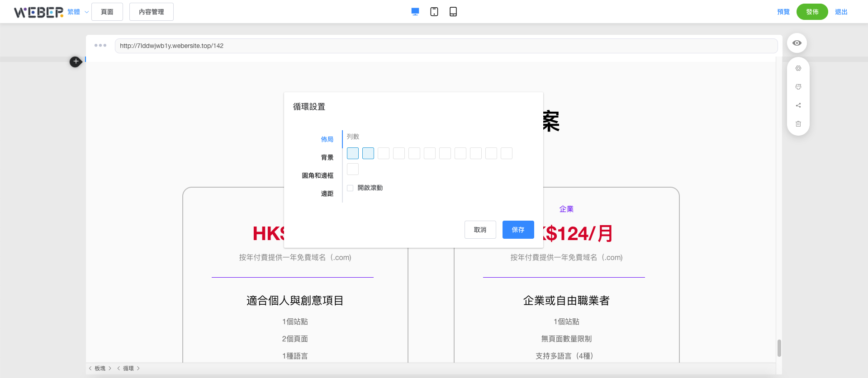
Task: Click 列數 label in dialog
Action: [x=353, y=137]
